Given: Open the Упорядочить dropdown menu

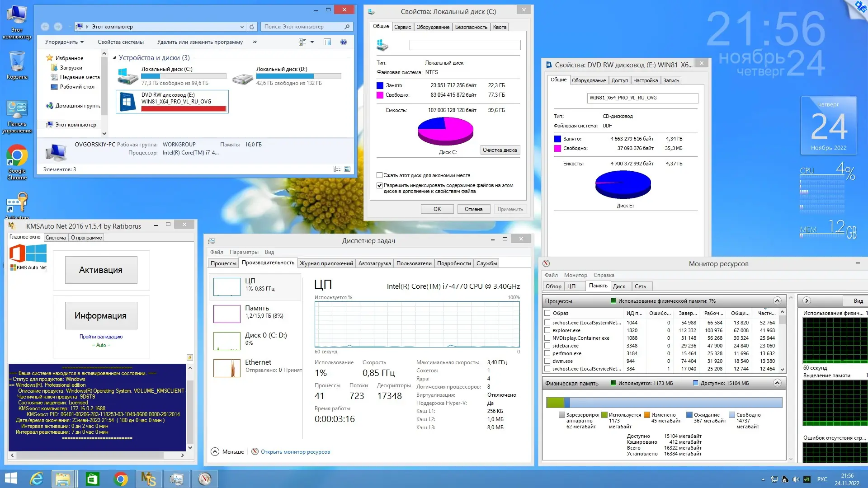Looking at the screenshot, I should click(64, 42).
